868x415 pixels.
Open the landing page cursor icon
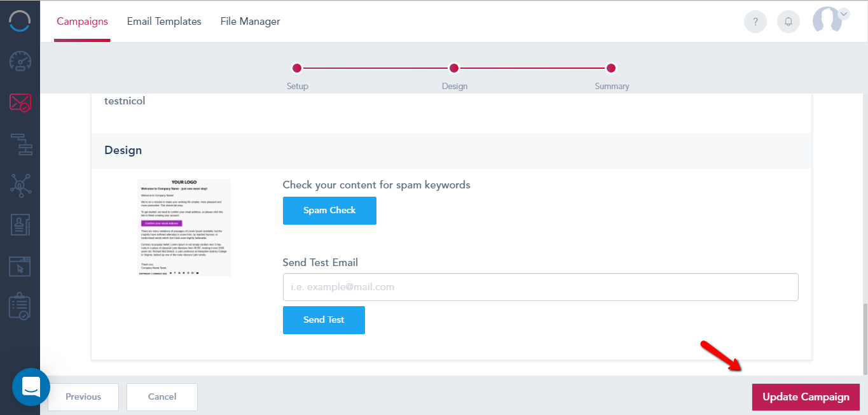click(20, 266)
